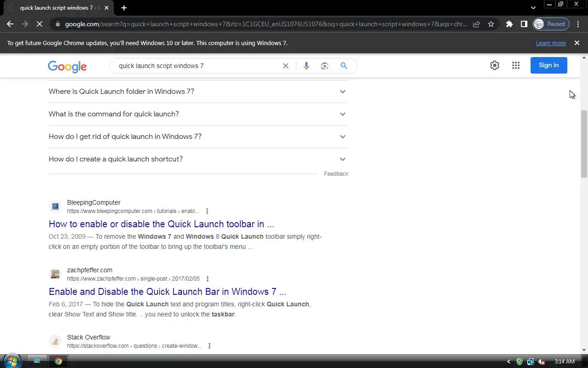Go back to the previous page
Viewport: 588px width, 368px height.
pos(10,24)
